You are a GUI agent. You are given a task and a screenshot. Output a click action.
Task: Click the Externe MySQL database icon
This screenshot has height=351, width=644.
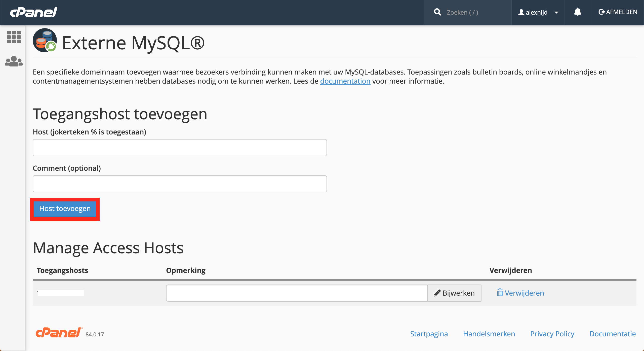45,40
